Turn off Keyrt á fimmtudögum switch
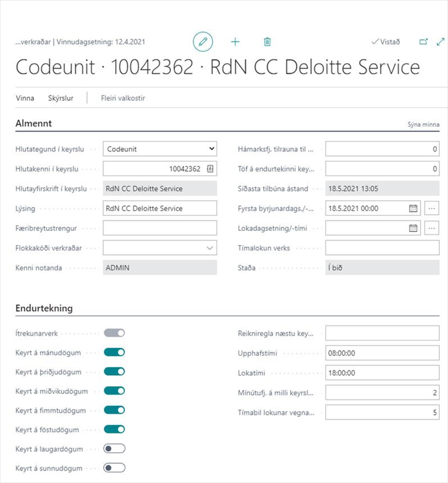 pos(114,410)
